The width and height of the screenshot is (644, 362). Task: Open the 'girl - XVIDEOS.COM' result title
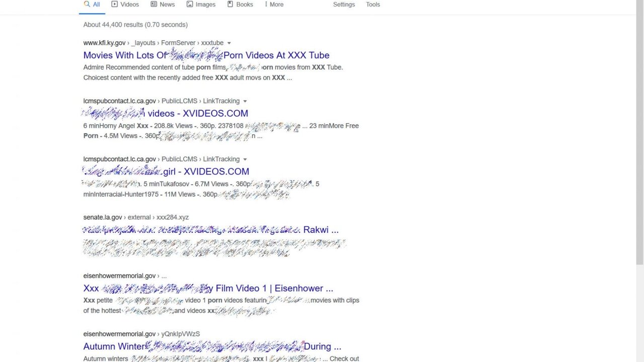click(166, 171)
